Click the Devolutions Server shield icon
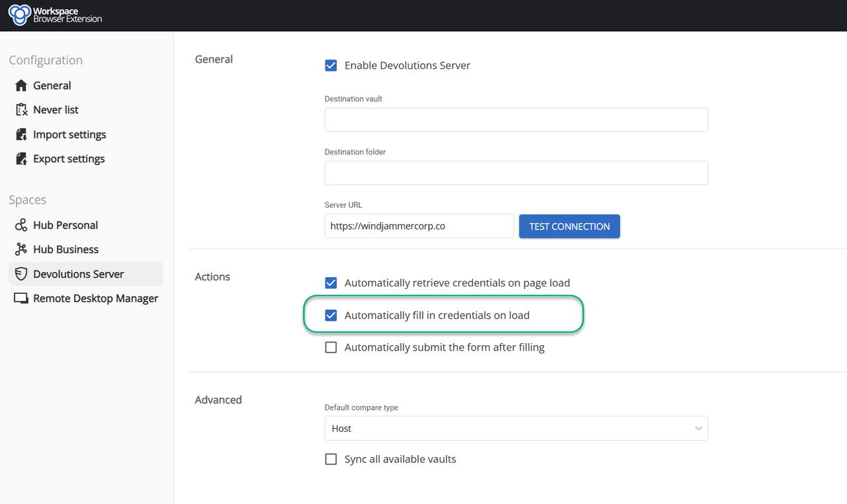Screen dimensions: 847x504 click(21, 274)
